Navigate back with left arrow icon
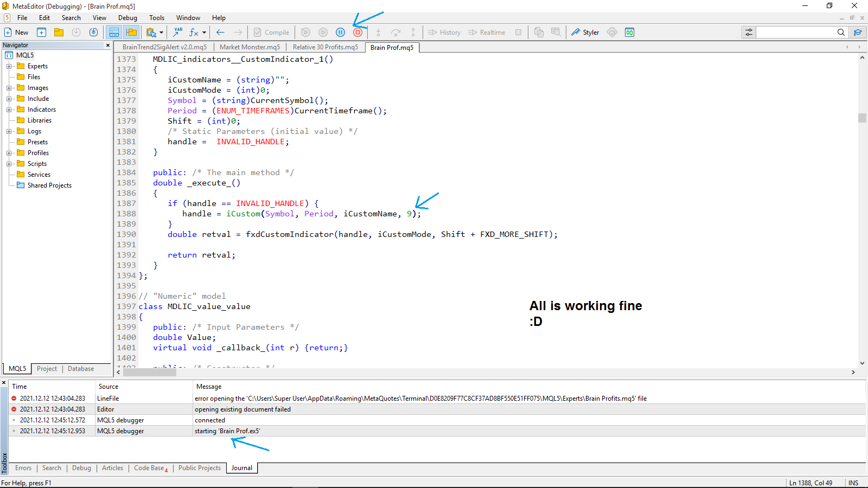868x488 pixels. [x=220, y=32]
